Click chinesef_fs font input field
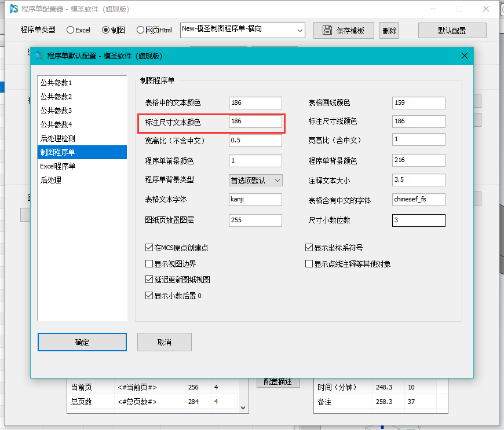This screenshot has width=504, height=430. (418, 200)
